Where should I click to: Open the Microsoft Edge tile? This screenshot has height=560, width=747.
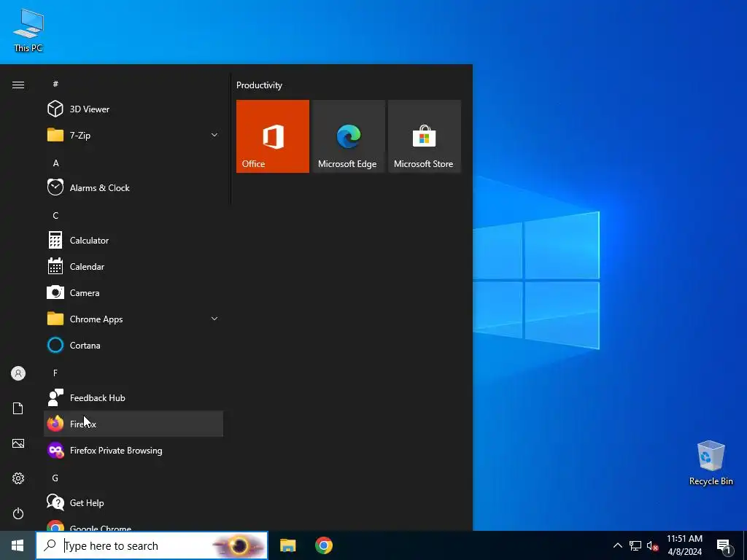[x=348, y=136]
